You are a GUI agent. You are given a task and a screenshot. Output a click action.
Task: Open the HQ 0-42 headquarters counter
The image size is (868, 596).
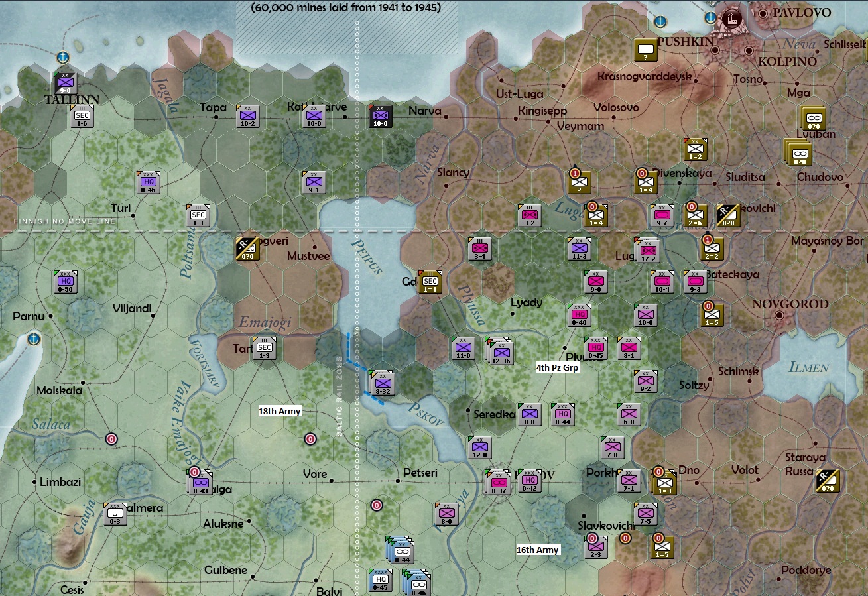(529, 481)
